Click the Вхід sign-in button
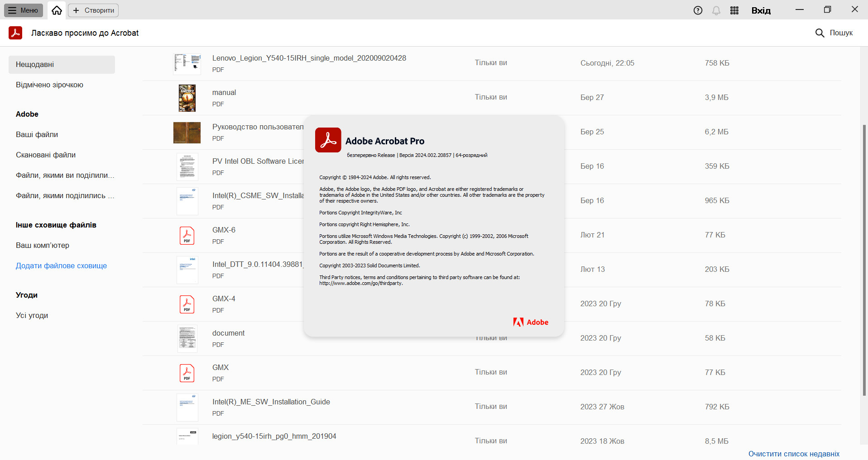 coord(761,10)
